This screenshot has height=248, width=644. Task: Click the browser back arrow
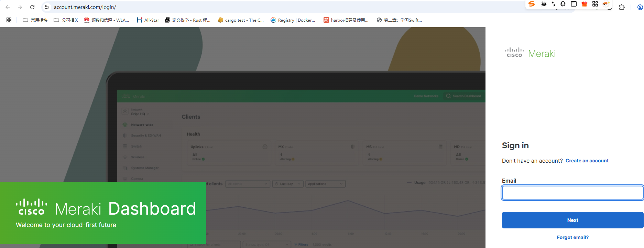pyautogui.click(x=8, y=7)
